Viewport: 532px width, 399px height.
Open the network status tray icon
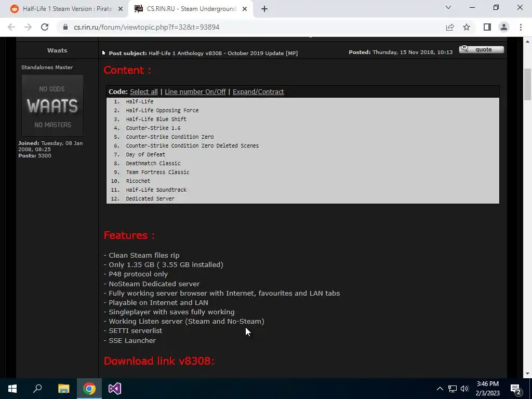453,389
